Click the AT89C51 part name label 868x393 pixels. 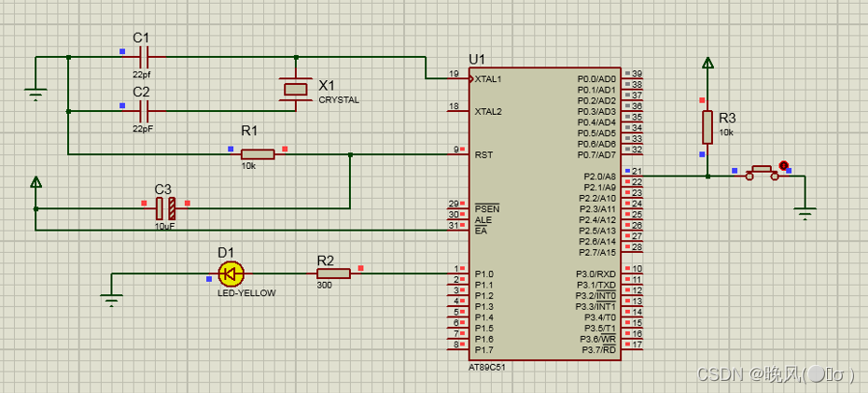click(x=487, y=367)
